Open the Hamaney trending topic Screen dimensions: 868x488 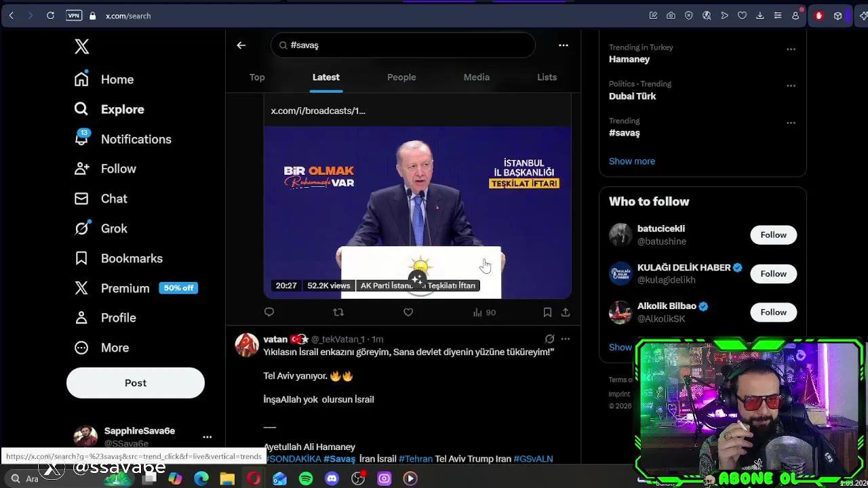pos(629,59)
